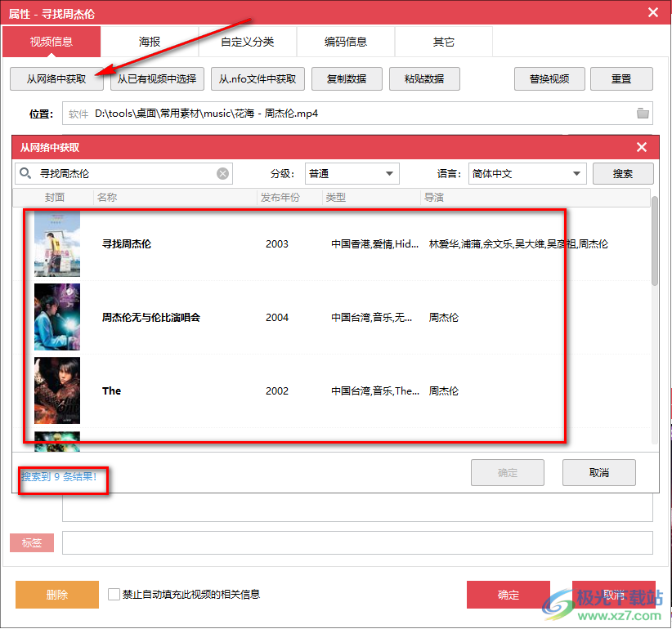
Task: Click the 粘贴数据 button
Action: click(x=424, y=78)
